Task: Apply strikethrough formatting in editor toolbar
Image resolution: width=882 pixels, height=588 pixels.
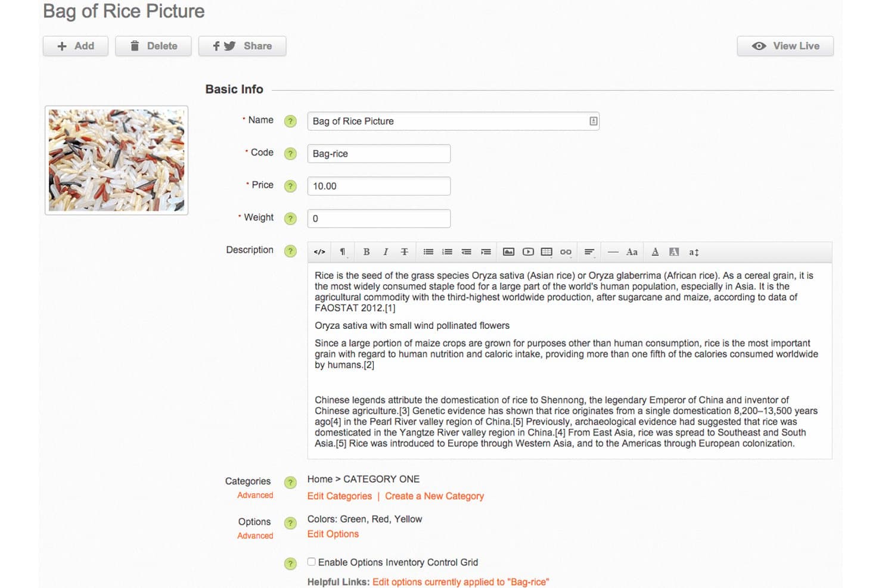Action: [404, 252]
